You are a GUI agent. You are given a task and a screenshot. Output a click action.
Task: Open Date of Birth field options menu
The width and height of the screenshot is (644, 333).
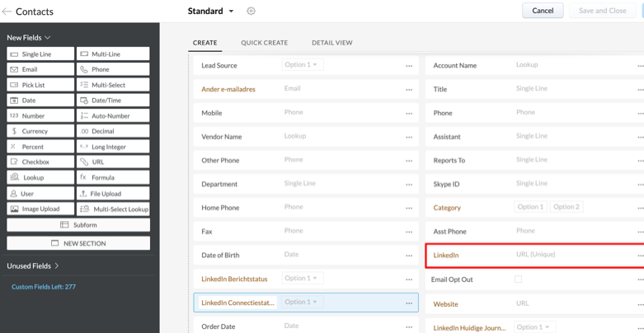(x=409, y=256)
